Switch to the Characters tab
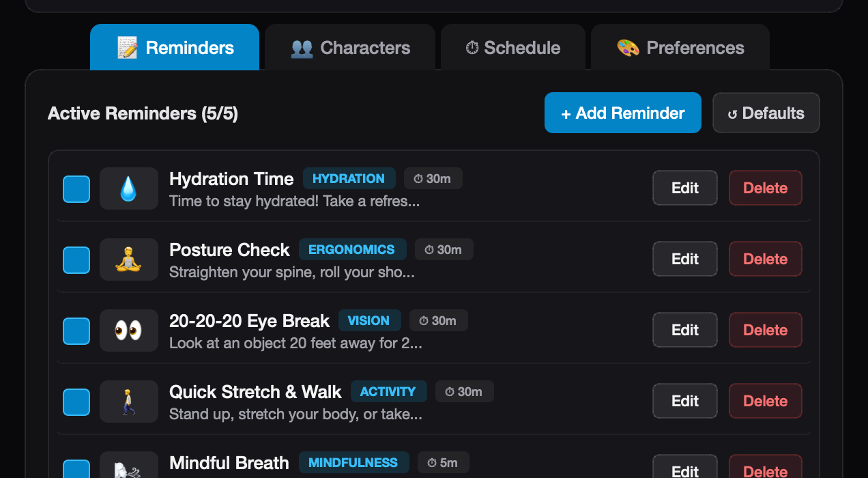Screen dimensions: 868x478 [350, 48]
